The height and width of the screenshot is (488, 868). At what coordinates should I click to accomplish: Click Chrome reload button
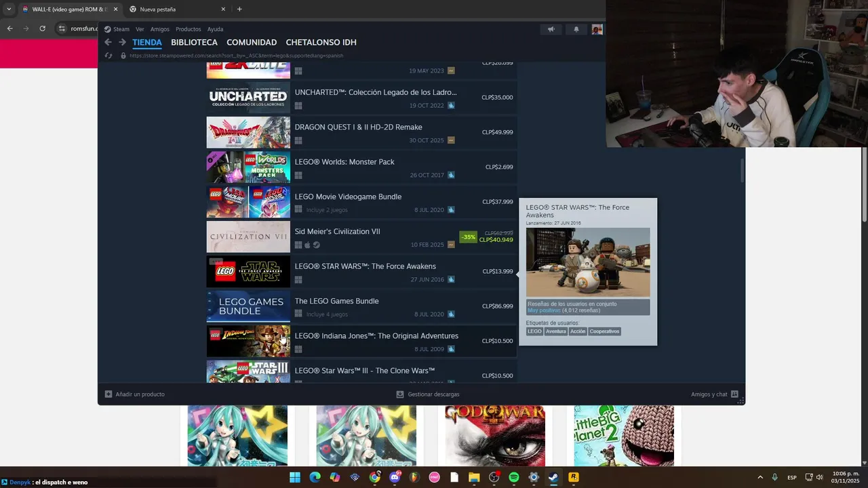42,28
